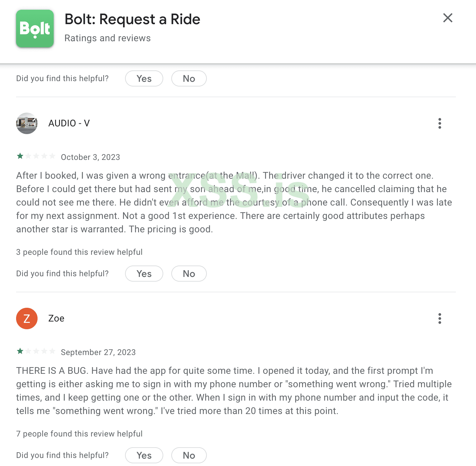Click the Ratings and reviews heading
Screen dimensions: 476x466
(x=107, y=38)
